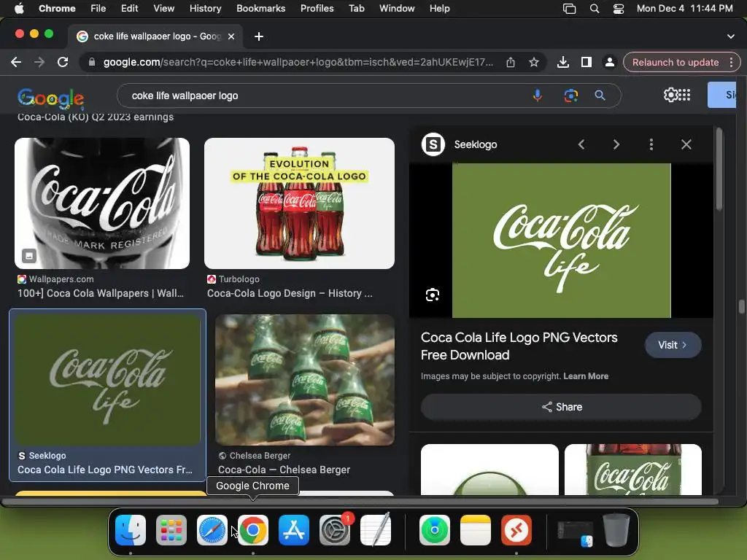
Task: Open the Google apps grid
Action: tap(684, 95)
